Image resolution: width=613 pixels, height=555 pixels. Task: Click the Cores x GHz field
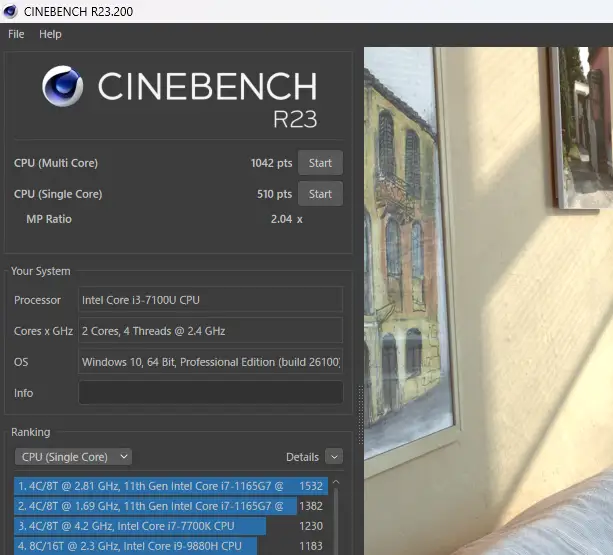click(210, 331)
